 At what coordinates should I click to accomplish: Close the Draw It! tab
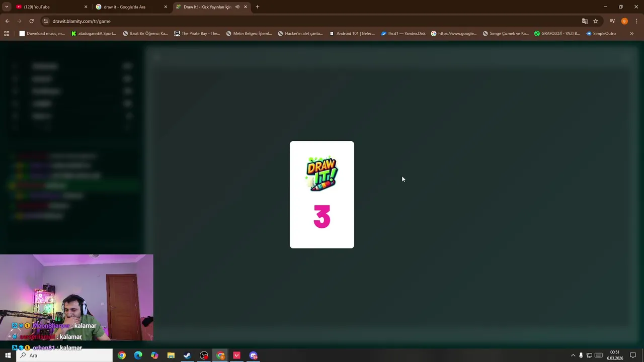click(x=246, y=7)
